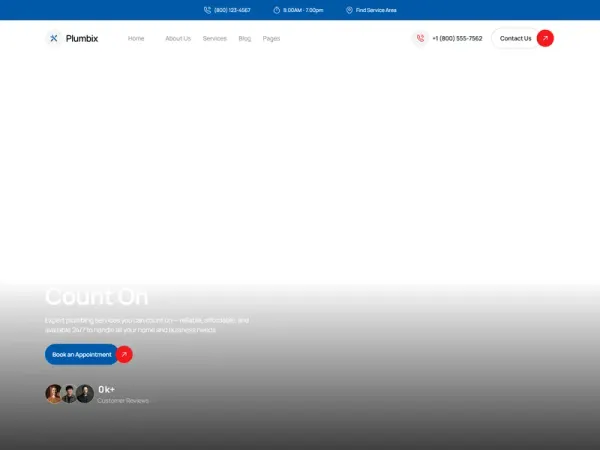The height and width of the screenshot is (450, 600).
Task: Click the Plumbix brand name text
Action: point(82,38)
